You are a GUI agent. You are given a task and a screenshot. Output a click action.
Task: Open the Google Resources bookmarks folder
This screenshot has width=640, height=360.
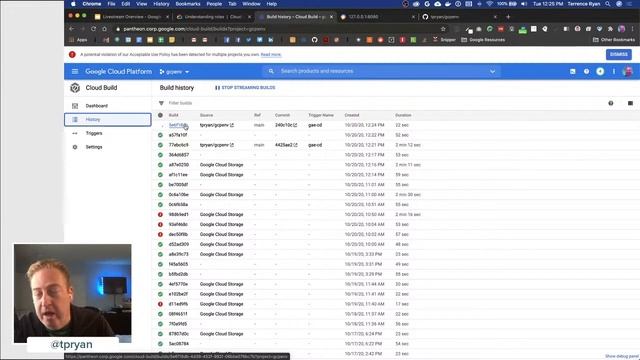click(483, 40)
